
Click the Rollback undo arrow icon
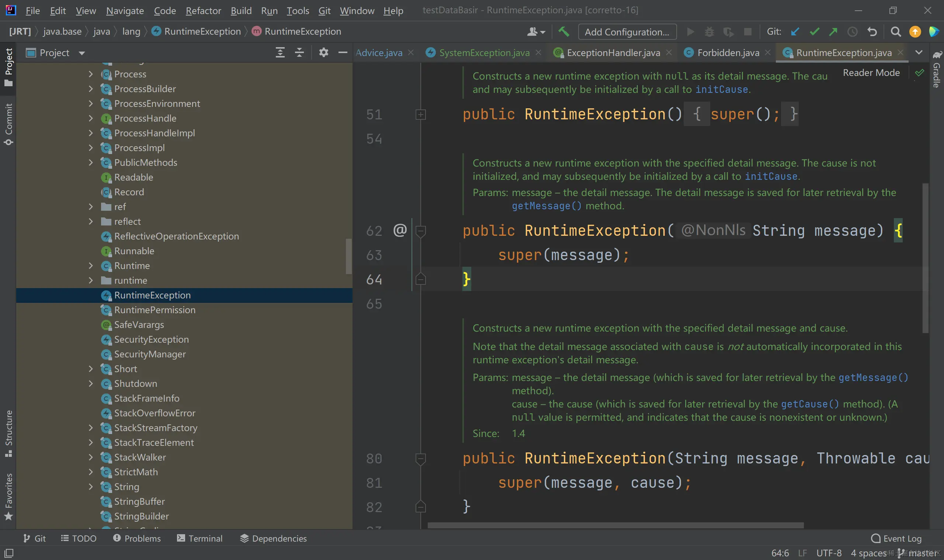[872, 32]
